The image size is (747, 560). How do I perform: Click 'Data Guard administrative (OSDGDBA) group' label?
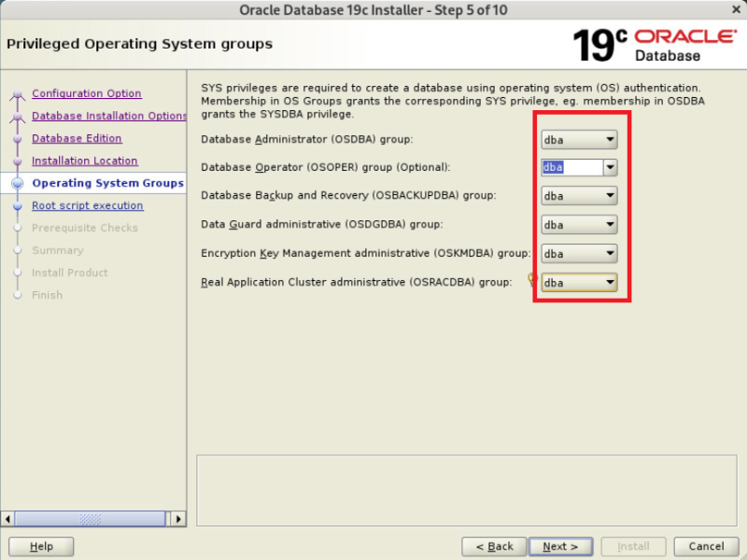321,224
